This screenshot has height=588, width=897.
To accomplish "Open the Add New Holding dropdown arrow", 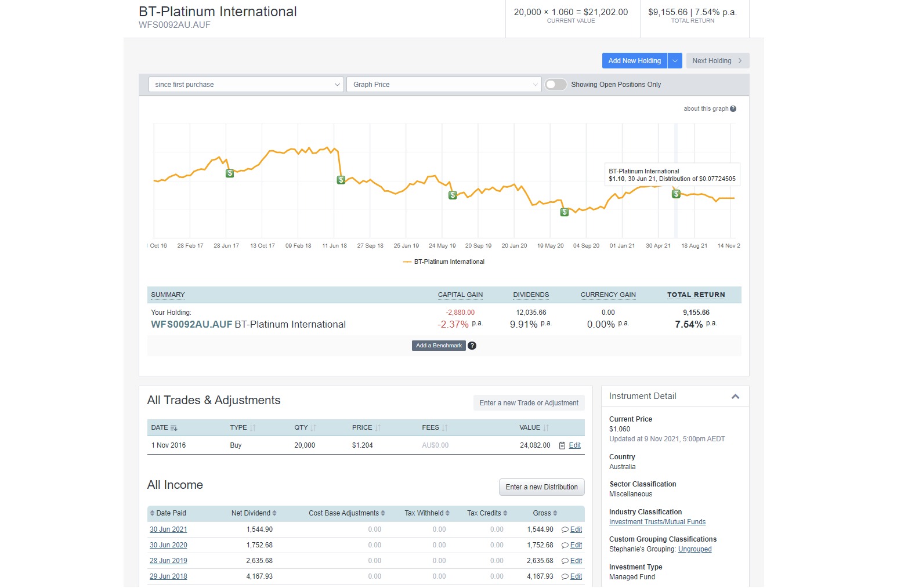I will click(x=675, y=61).
